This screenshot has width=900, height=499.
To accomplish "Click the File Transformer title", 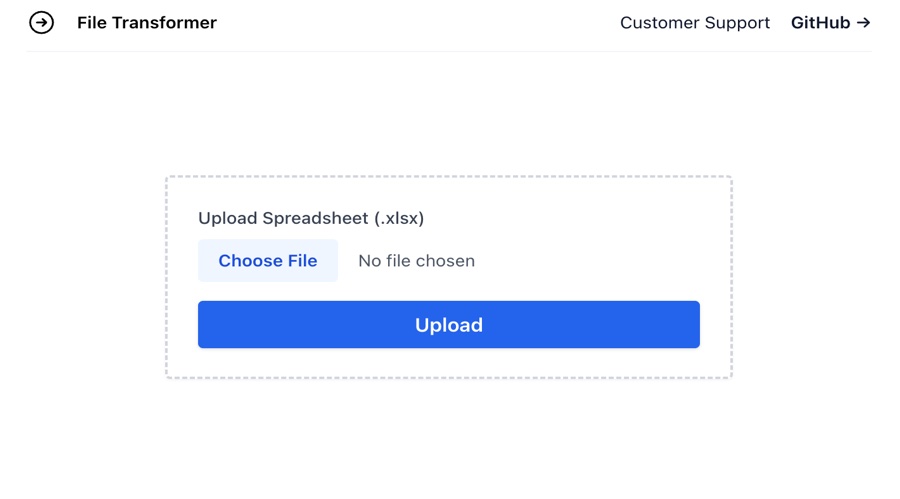I will pyautogui.click(x=147, y=22).
